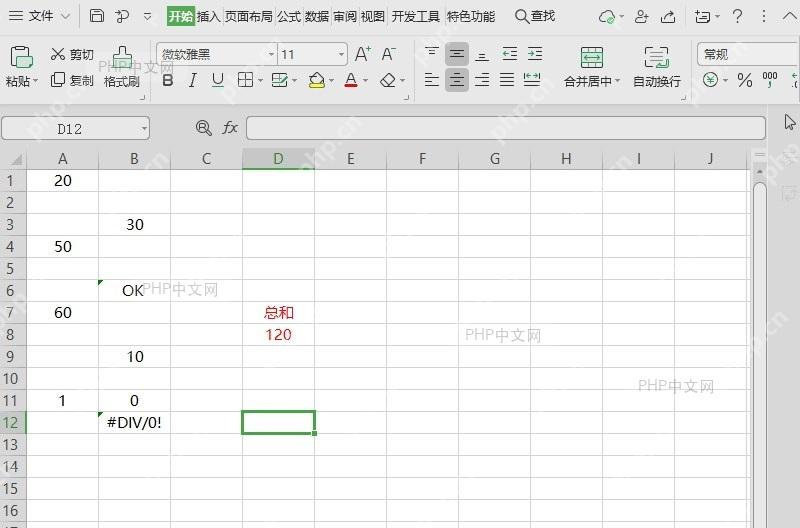Decrease font size with A- icon
Viewport: 800px width, 528px height.
point(388,54)
